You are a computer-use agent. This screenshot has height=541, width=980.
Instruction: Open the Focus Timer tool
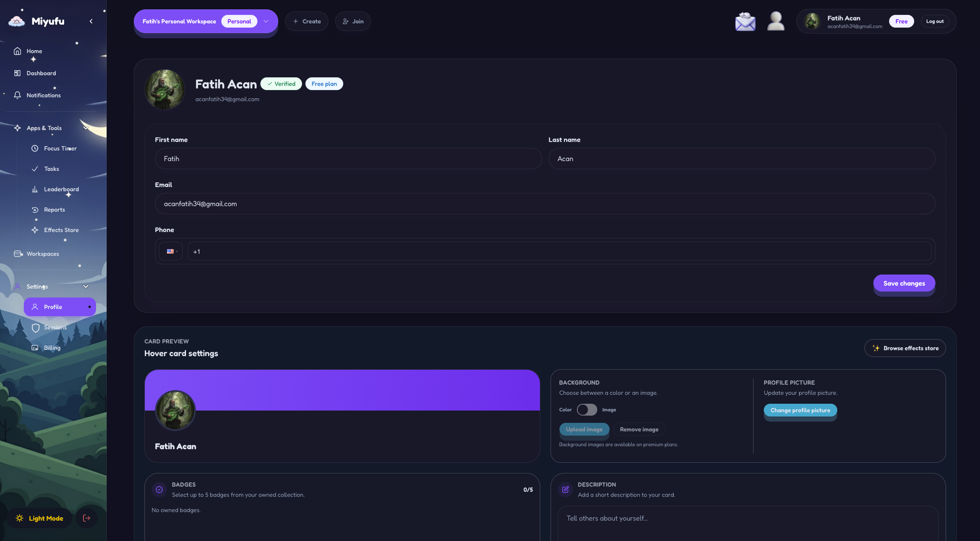click(60, 148)
